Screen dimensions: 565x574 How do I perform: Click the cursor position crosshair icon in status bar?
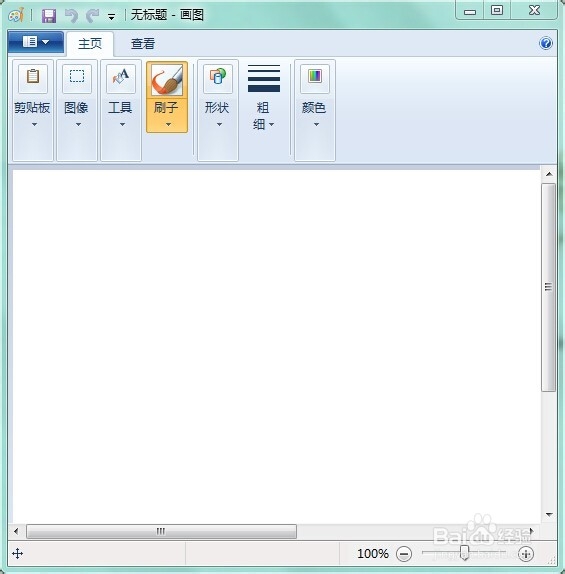[18, 554]
